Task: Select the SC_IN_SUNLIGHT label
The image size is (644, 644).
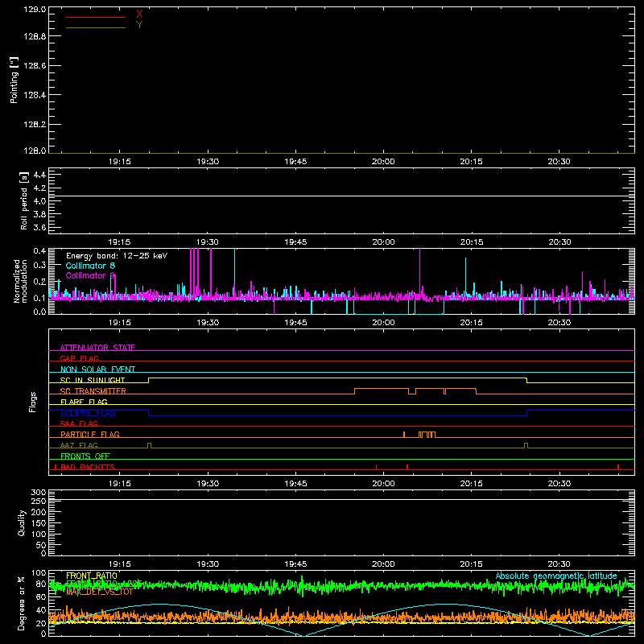Action: point(93,380)
